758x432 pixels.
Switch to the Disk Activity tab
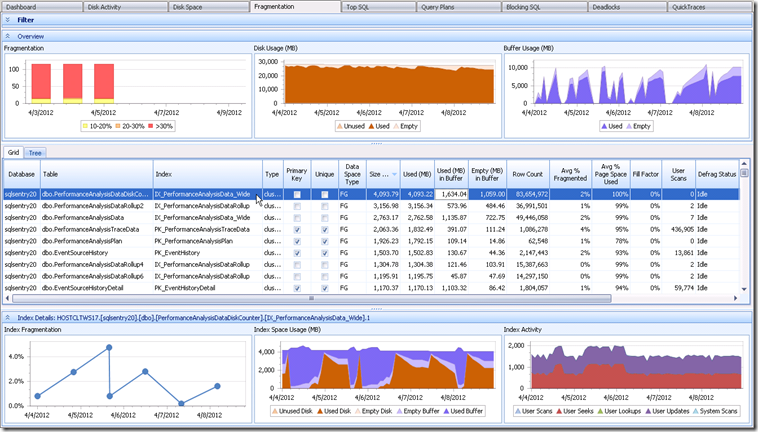(x=125, y=7)
